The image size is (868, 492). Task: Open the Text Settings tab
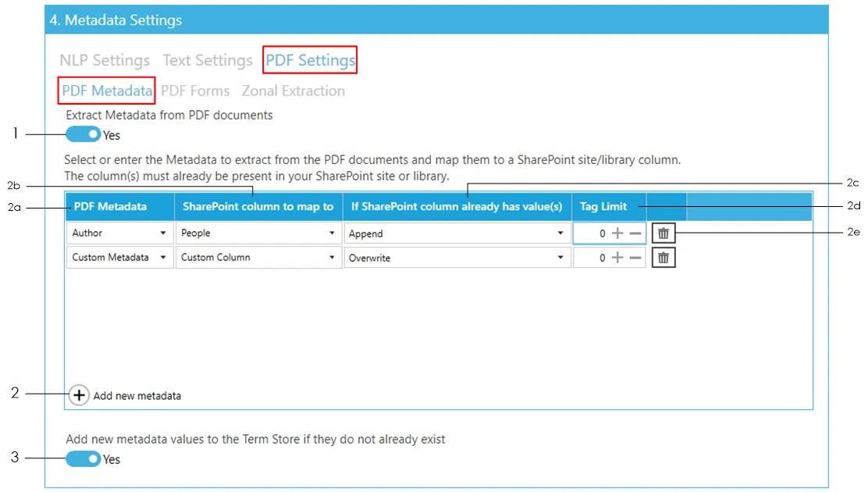(x=208, y=60)
